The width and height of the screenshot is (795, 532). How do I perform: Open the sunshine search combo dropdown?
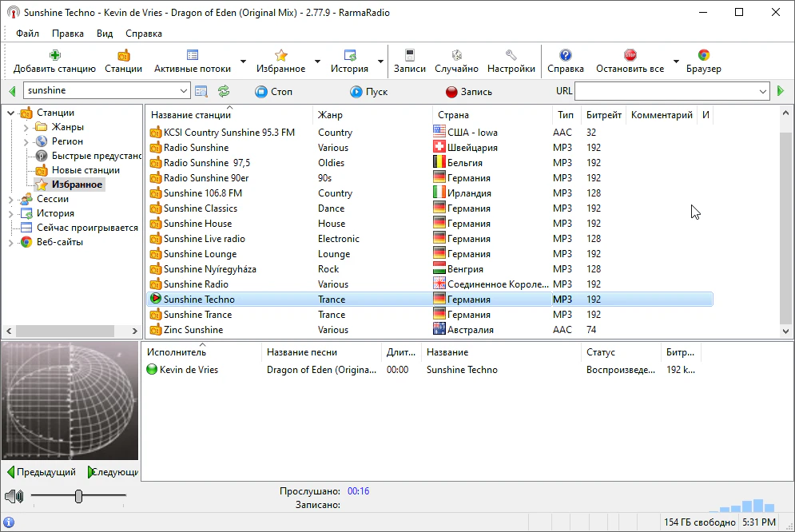[x=184, y=91]
